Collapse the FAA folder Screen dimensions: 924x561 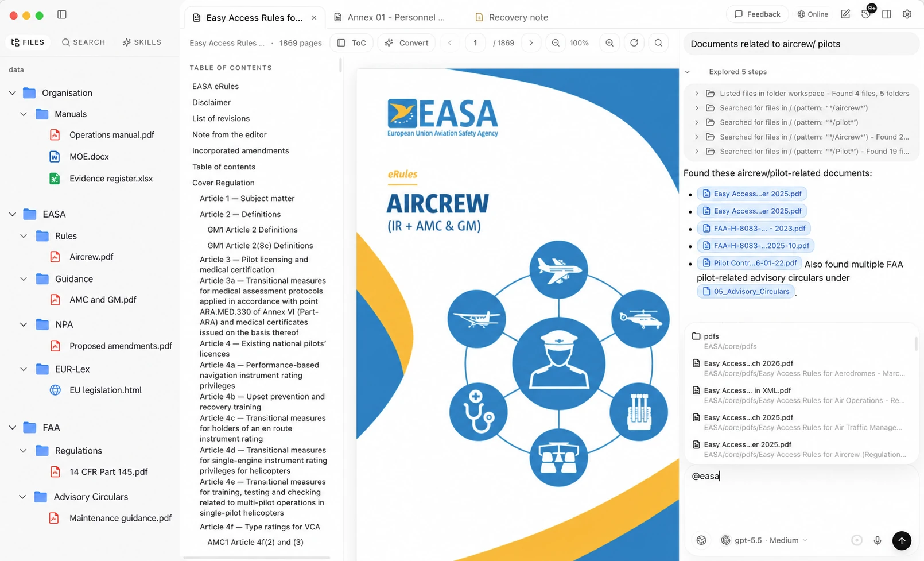tap(13, 428)
